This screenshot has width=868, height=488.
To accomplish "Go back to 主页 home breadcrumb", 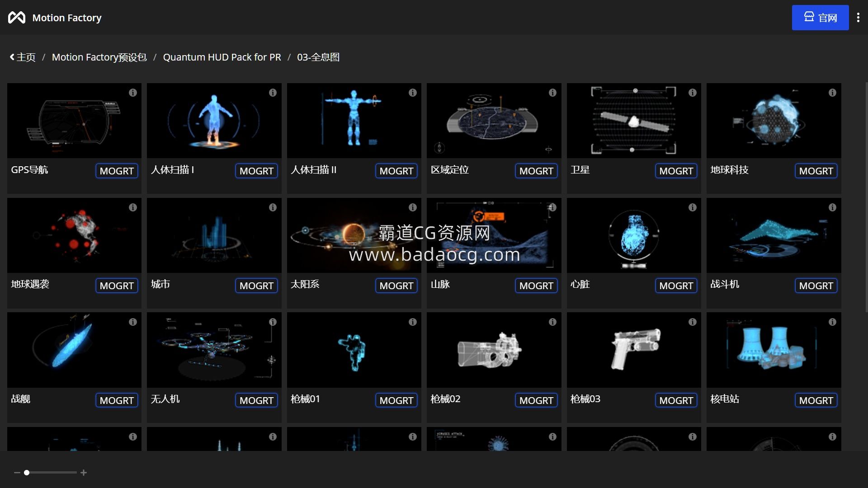I will click(x=23, y=57).
